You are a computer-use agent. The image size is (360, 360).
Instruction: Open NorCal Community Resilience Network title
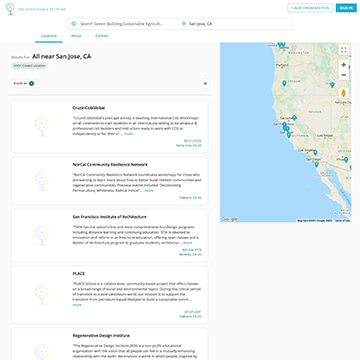pyautogui.click(x=110, y=165)
